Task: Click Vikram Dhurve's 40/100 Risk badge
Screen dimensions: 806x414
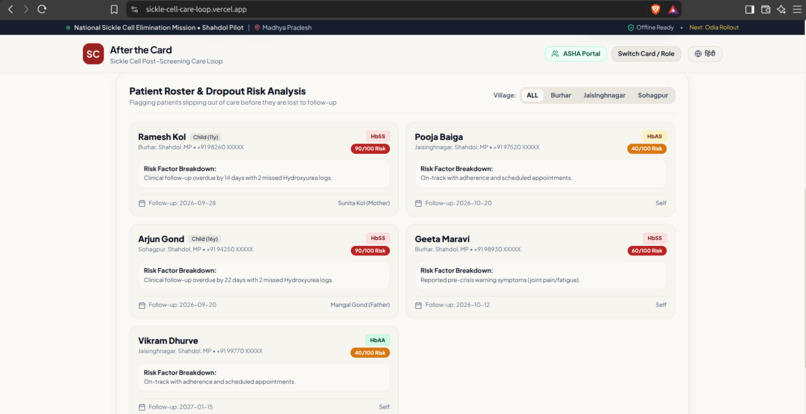Action: [x=370, y=352]
